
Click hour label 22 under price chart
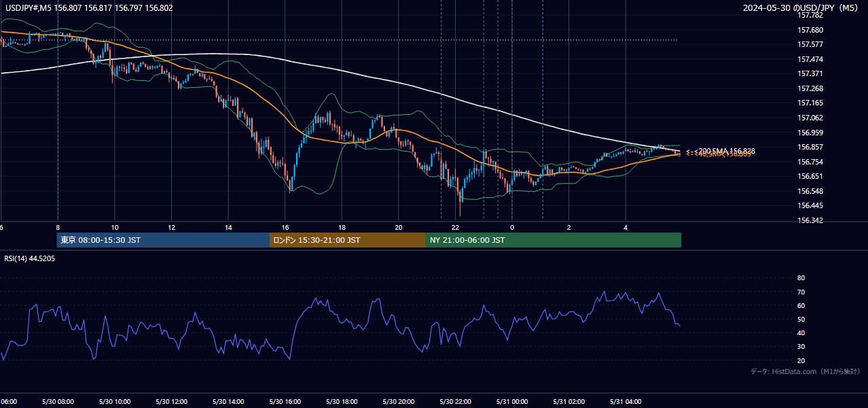[x=456, y=227]
